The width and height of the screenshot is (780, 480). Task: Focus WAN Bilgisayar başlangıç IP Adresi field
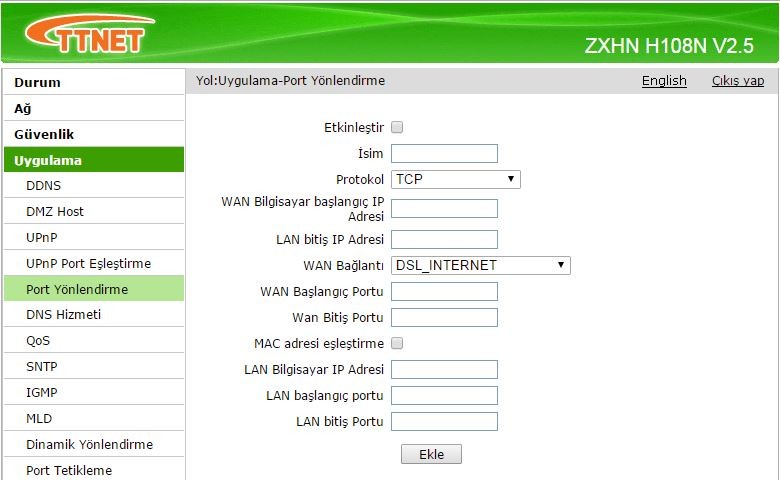[444, 208]
